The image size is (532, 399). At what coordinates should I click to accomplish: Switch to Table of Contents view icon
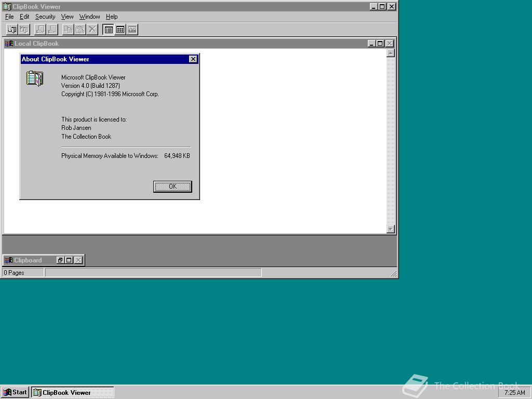pyautogui.click(x=108, y=30)
